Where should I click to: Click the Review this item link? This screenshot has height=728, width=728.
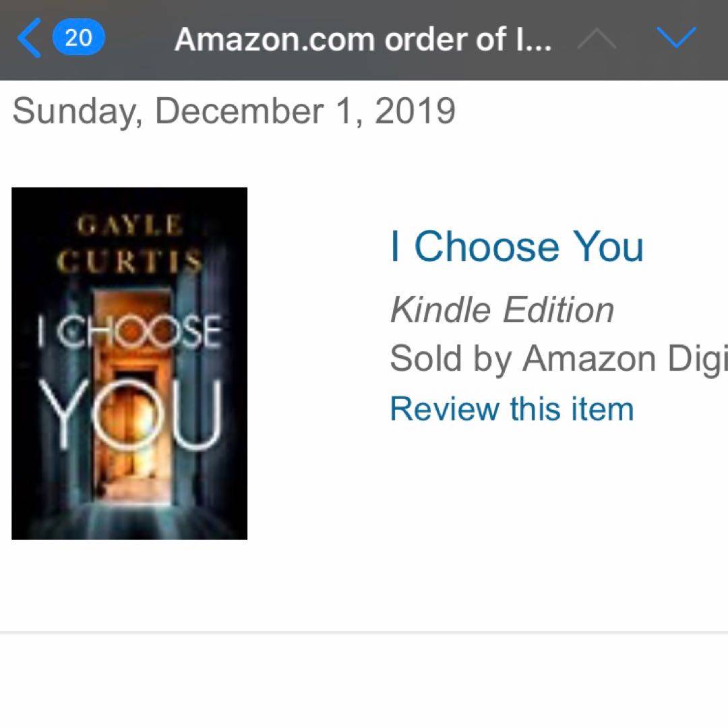coord(512,408)
